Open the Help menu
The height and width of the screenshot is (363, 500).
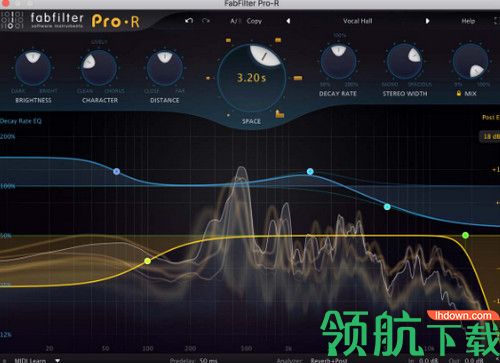(x=468, y=21)
